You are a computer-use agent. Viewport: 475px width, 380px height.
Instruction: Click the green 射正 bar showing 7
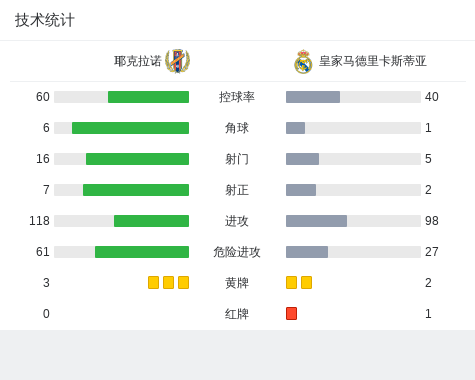click(136, 190)
